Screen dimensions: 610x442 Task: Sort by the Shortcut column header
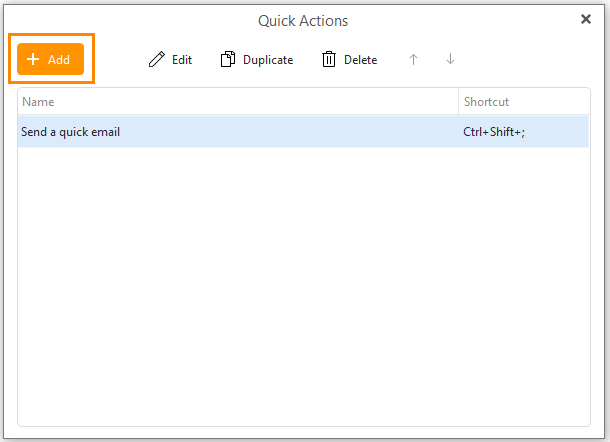click(x=524, y=102)
